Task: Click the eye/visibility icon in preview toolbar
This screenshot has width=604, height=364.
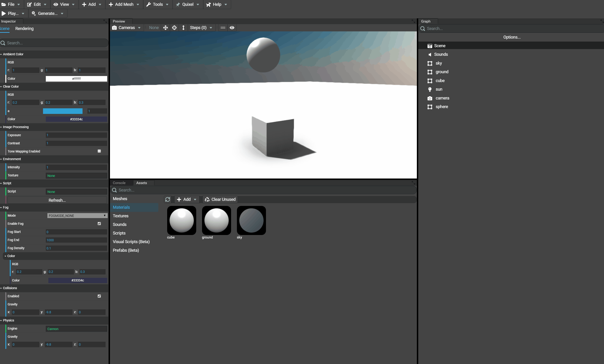Action: (232, 28)
